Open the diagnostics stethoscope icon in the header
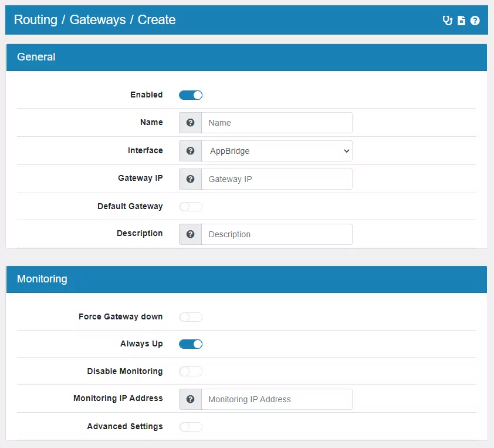 pyautogui.click(x=446, y=20)
